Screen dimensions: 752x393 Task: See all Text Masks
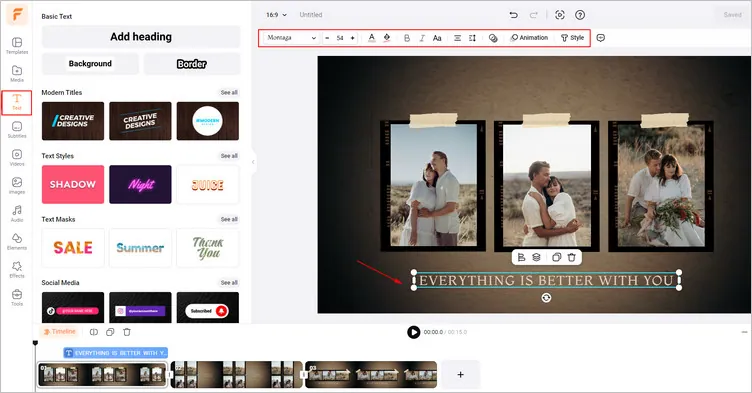coord(229,219)
